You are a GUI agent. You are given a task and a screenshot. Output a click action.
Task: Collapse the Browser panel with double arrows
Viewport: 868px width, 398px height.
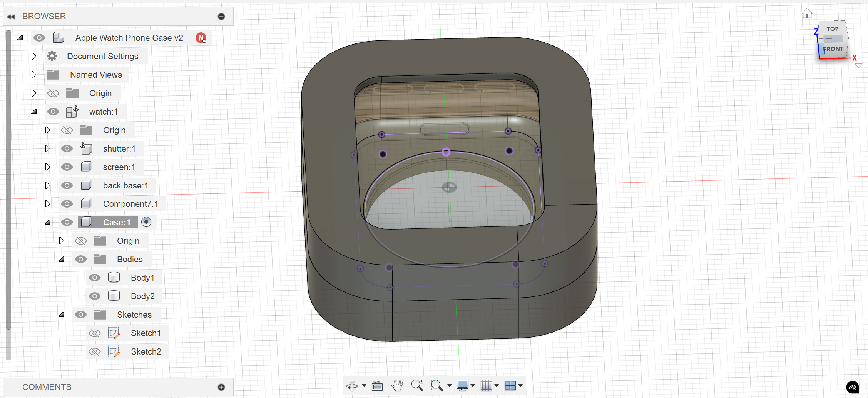click(x=11, y=17)
